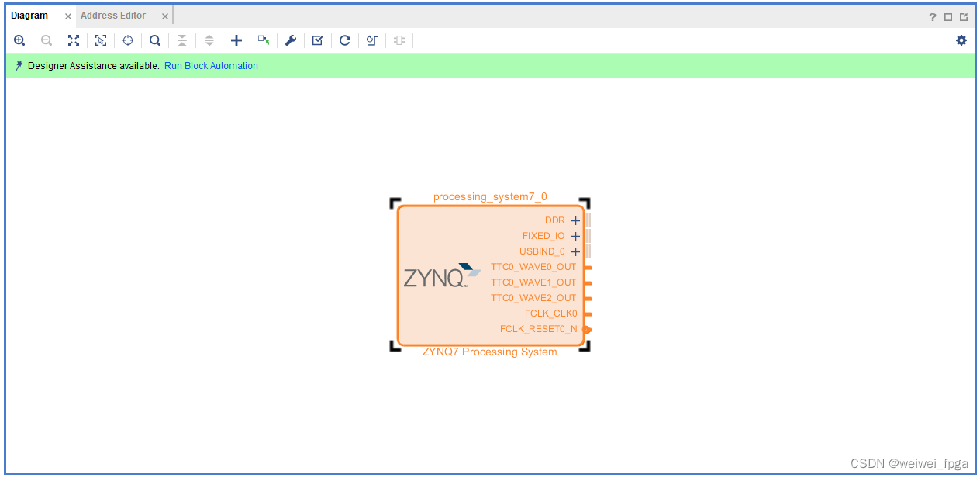980x478 pixels.
Task: Click the Designer Assistance pin icon
Action: coord(19,65)
